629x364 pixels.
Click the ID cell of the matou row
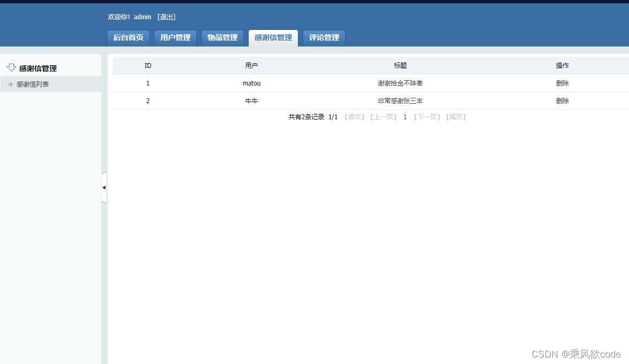point(148,83)
